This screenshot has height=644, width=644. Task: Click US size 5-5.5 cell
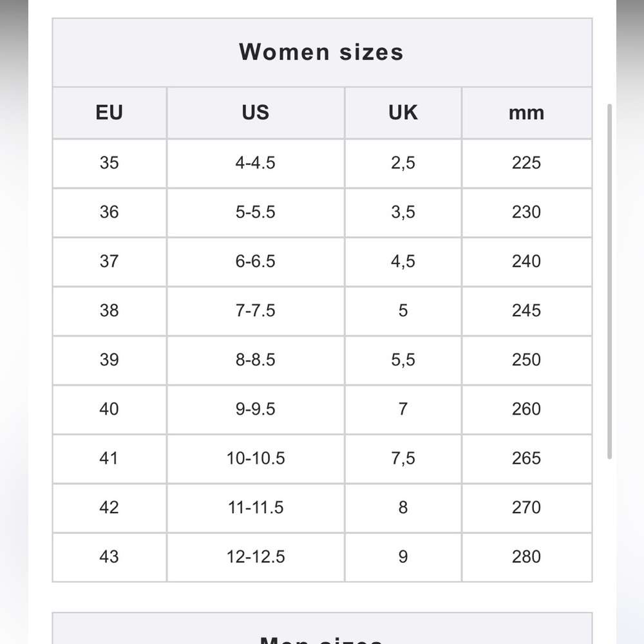256,213
